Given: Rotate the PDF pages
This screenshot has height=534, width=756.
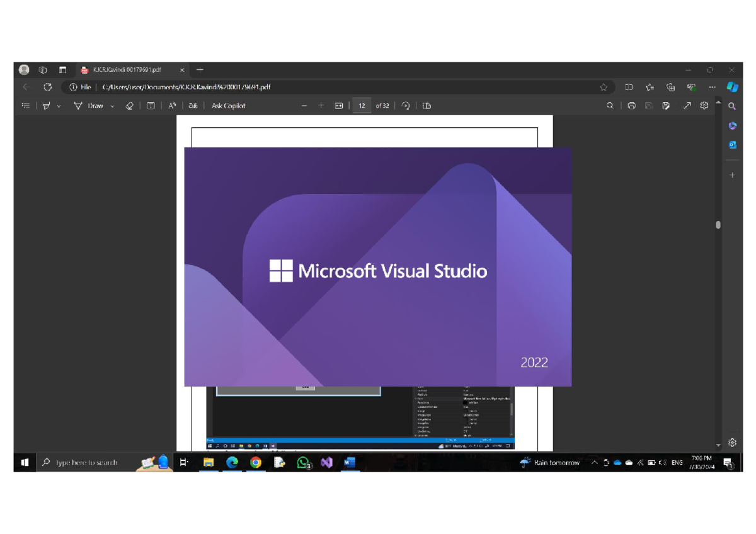Looking at the screenshot, I should click(406, 106).
